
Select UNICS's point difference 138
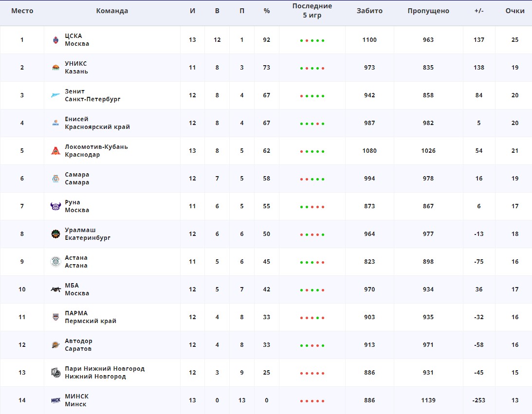tap(479, 68)
